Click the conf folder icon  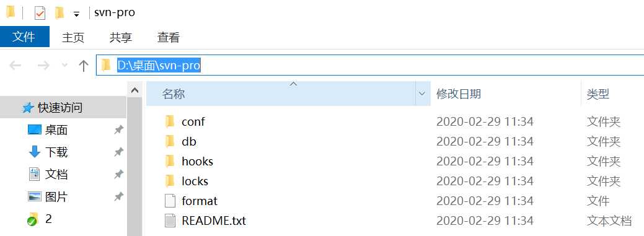(170, 121)
